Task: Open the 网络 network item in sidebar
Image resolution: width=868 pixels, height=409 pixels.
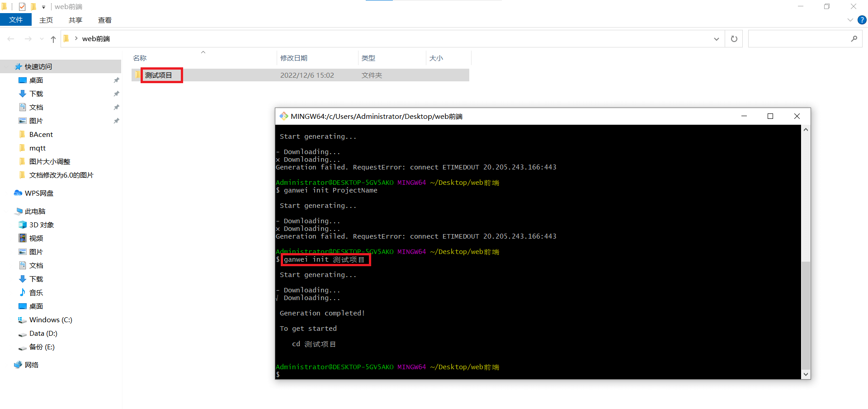Action: coord(31,365)
